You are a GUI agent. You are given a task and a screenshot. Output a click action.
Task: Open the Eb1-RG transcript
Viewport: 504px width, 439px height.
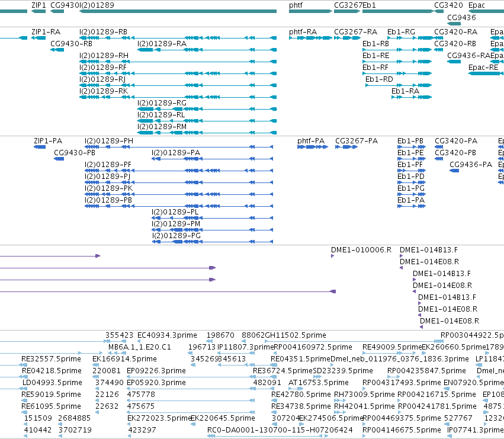coord(401,32)
